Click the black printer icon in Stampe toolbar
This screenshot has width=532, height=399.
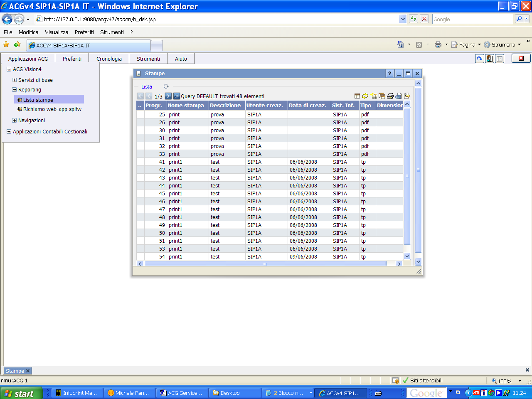[x=390, y=96]
